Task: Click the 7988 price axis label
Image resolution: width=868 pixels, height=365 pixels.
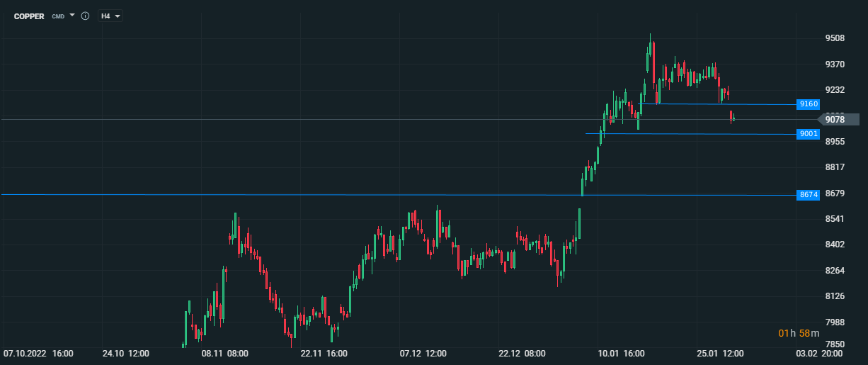Action: 835,322
